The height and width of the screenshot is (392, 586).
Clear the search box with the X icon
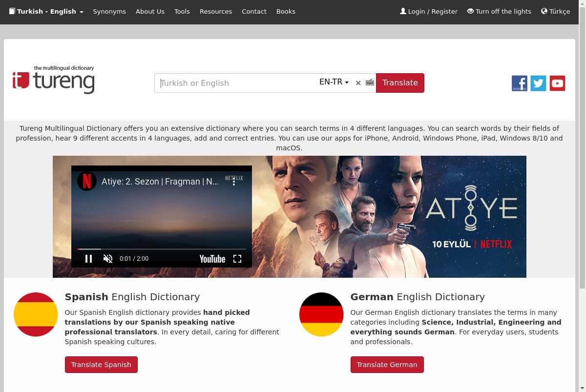point(358,83)
